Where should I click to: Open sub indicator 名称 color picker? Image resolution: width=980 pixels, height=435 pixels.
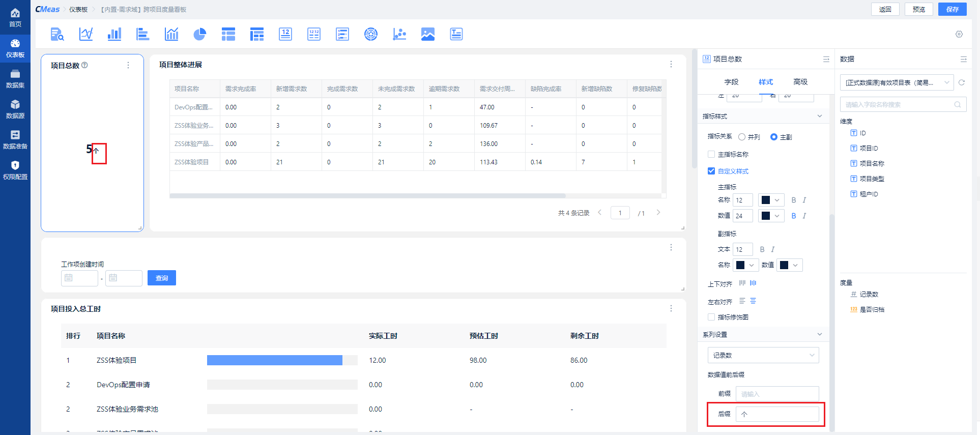[x=746, y=265]
